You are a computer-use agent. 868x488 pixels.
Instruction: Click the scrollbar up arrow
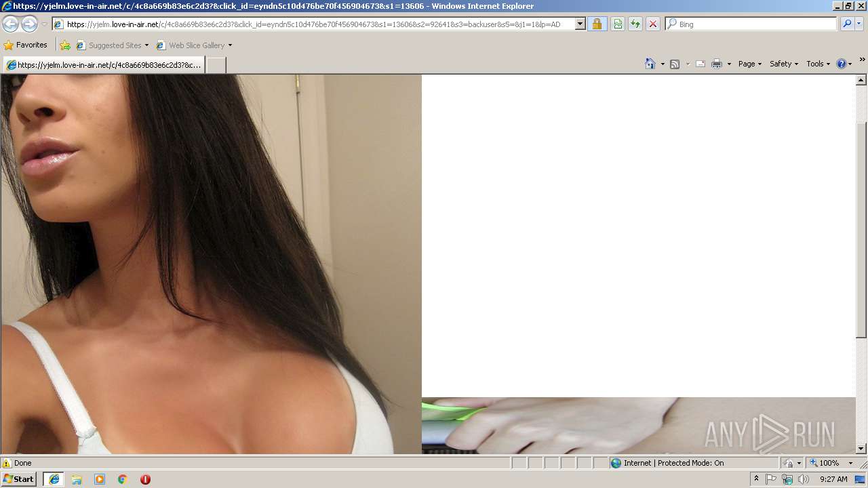(x=861, y=80)
